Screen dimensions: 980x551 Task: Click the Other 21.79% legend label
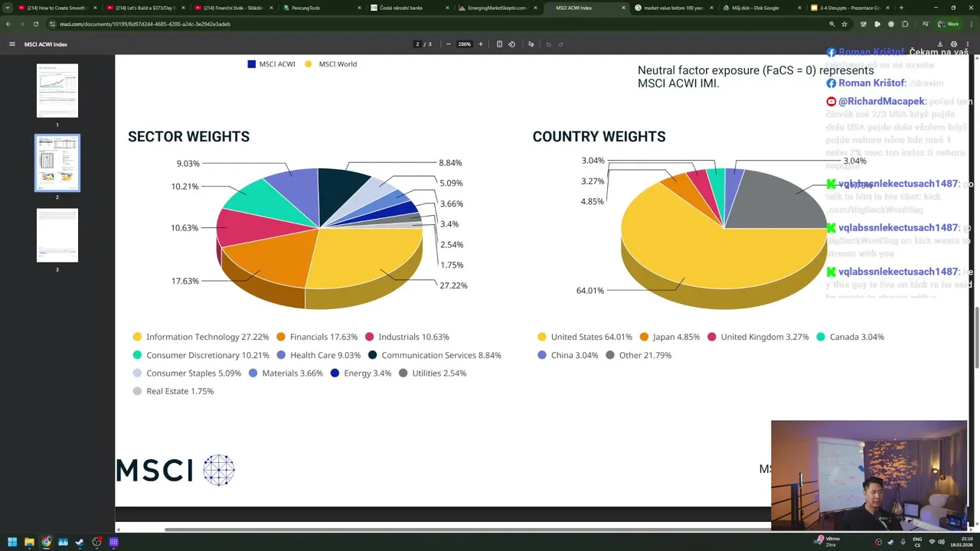(645, 355)
